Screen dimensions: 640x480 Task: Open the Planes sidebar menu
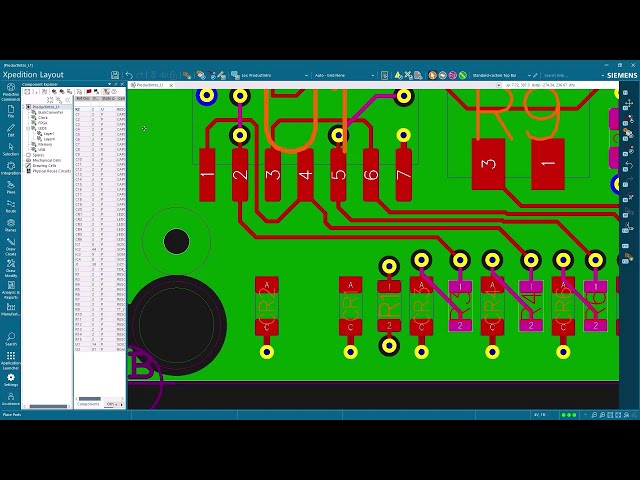(x=11, y=225)
